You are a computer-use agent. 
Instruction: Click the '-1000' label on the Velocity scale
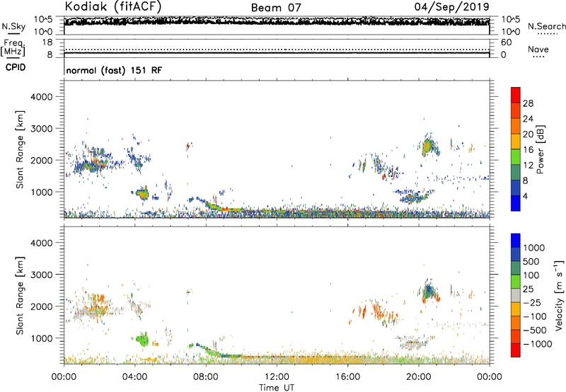[537, 344]
